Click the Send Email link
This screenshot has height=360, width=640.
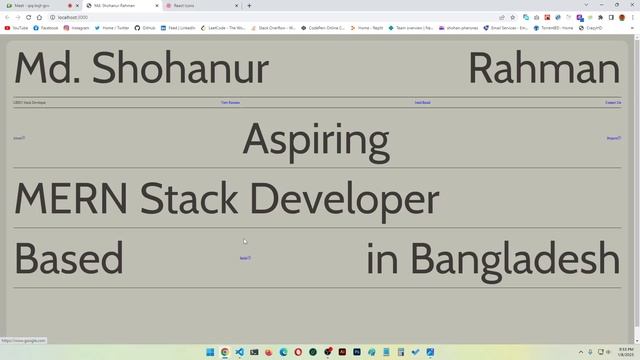[x=422, y=102]
